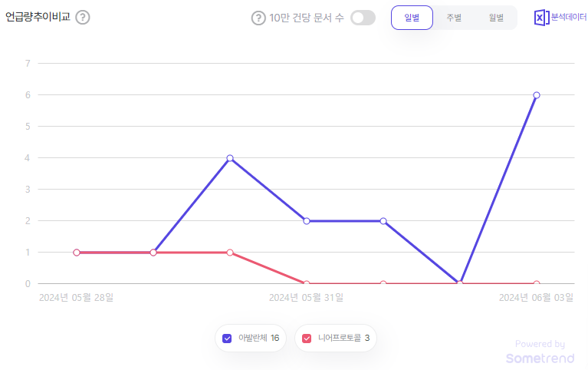
Task: Click the blue point at value 2 on 05월 31일
Action: pyautogui.click(x=307, y=221)
